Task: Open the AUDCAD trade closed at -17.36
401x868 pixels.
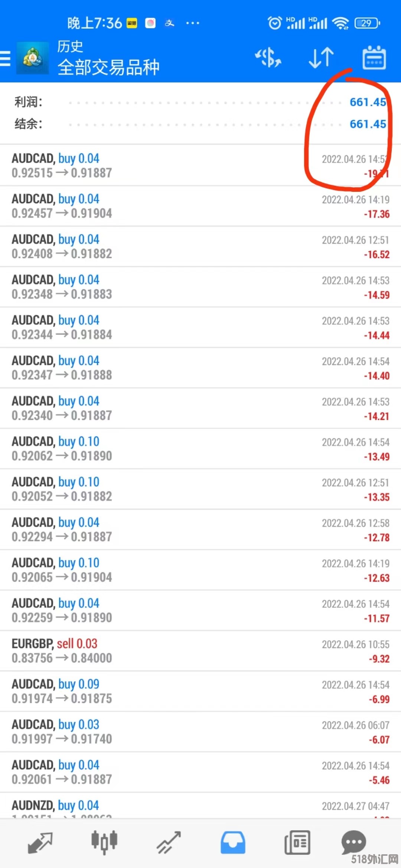Action: (x=200, y=206)
